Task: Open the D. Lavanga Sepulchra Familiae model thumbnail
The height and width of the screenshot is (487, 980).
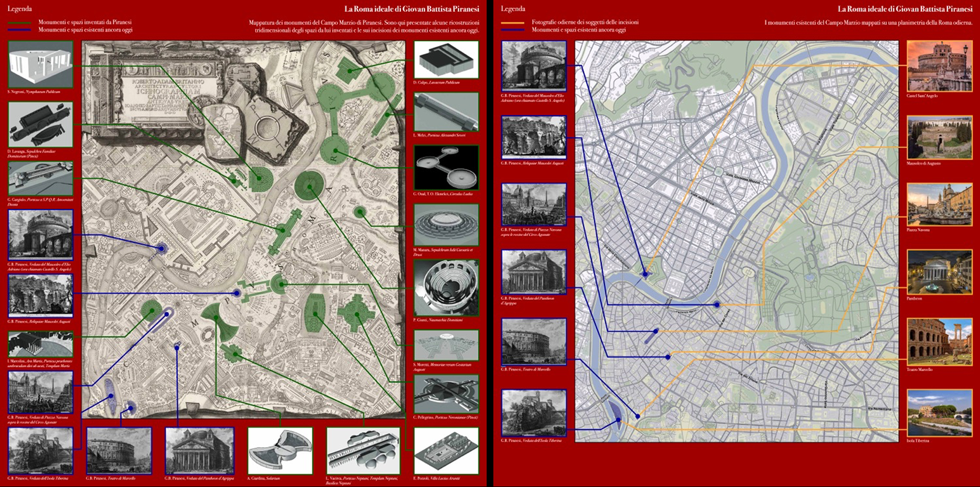Action: pyautogui.click(x=40, y=125)
